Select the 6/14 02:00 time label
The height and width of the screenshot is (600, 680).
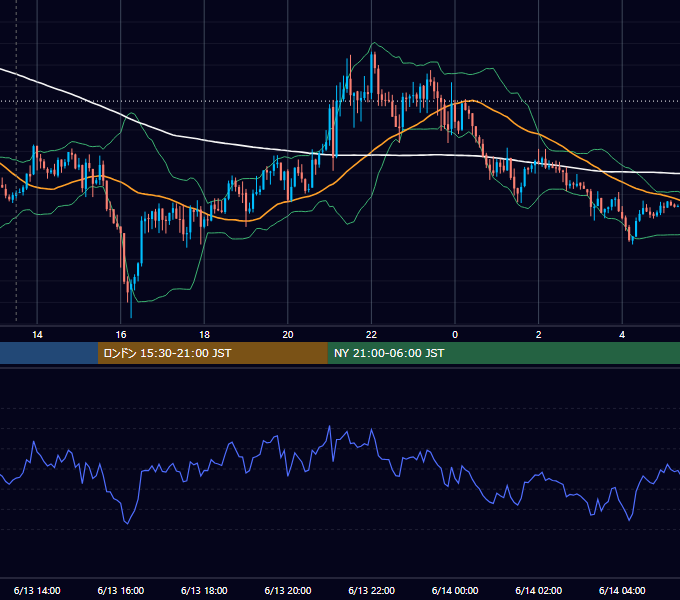[x=539, y=590]
